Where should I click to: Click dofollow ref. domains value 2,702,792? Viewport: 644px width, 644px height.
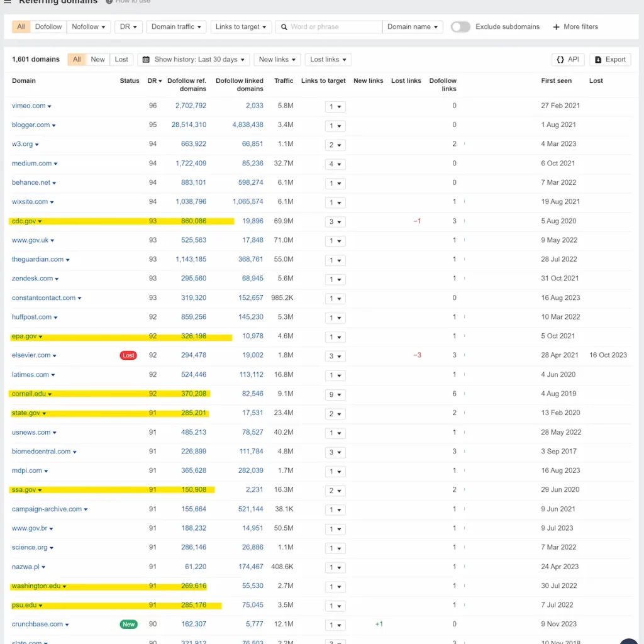tap(191, 106)
